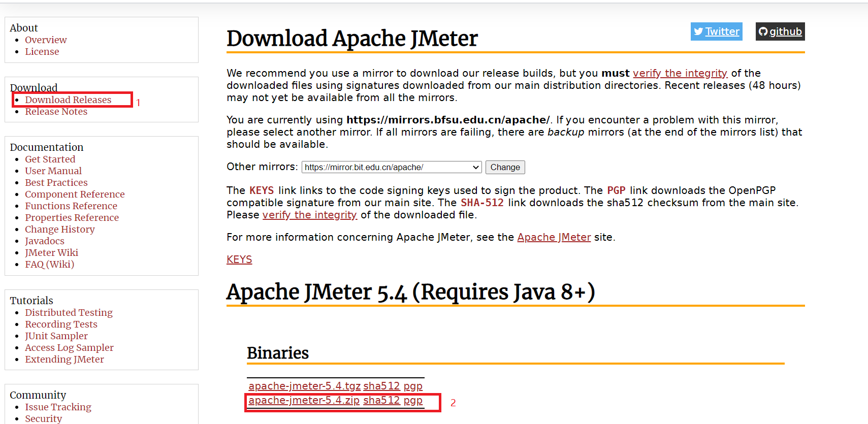Open sha512 checksum for tgz file
868x424 pixels.
tap(381, 386)
